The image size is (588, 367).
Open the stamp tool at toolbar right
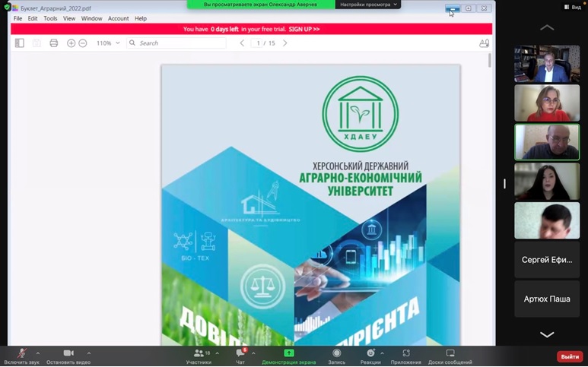(x=484, y=43)
